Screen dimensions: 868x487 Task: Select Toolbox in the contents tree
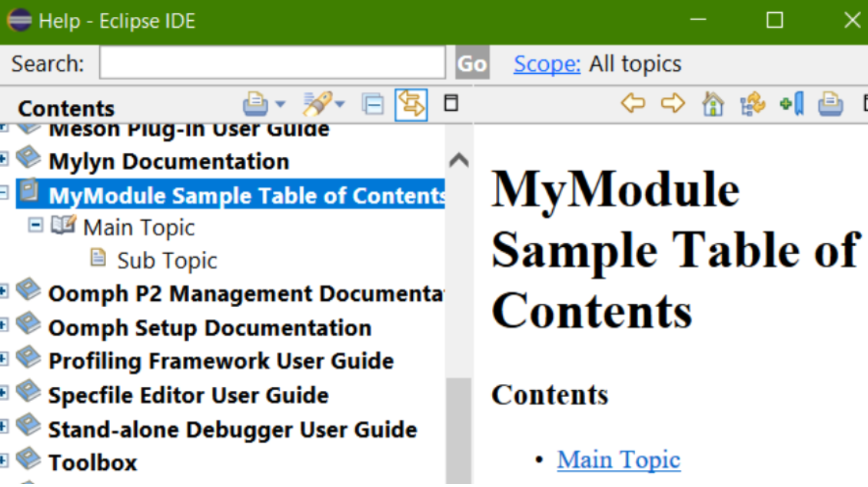pos(92,463)
